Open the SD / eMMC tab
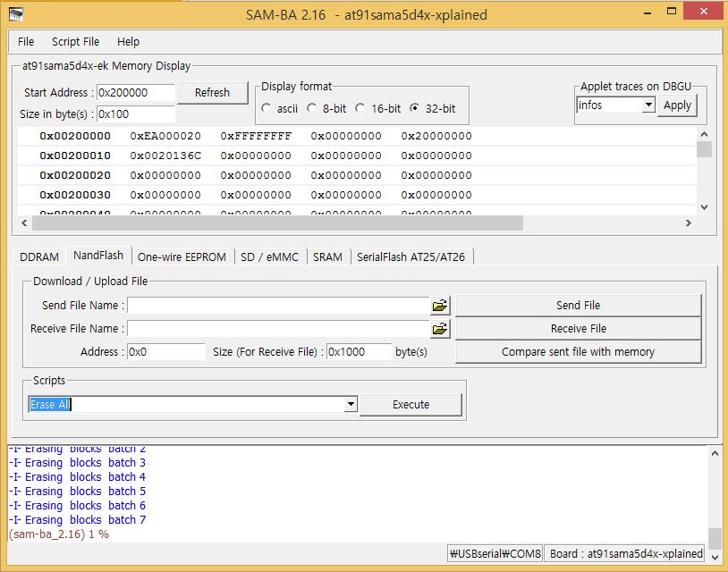This screenshot has width=728, height=572. [269, 257]
